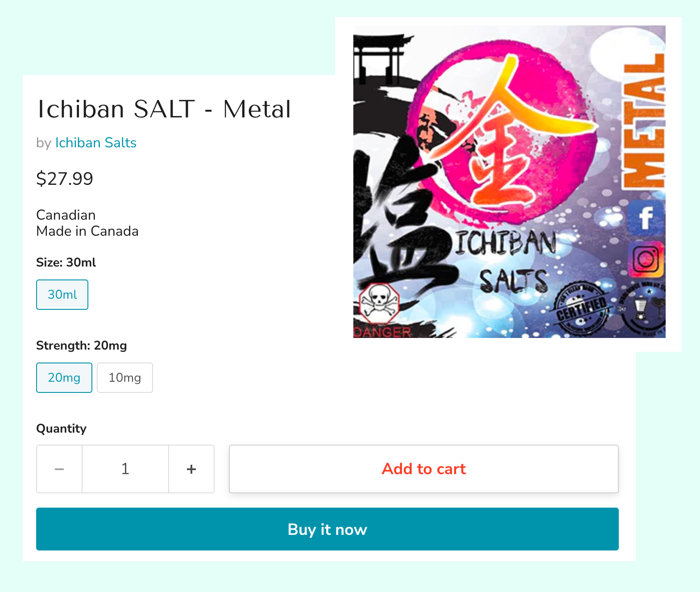700x592 pixels.
Task: Click the skull danger symbol on label
Action: pyautogui.click(x=379, y=302)
